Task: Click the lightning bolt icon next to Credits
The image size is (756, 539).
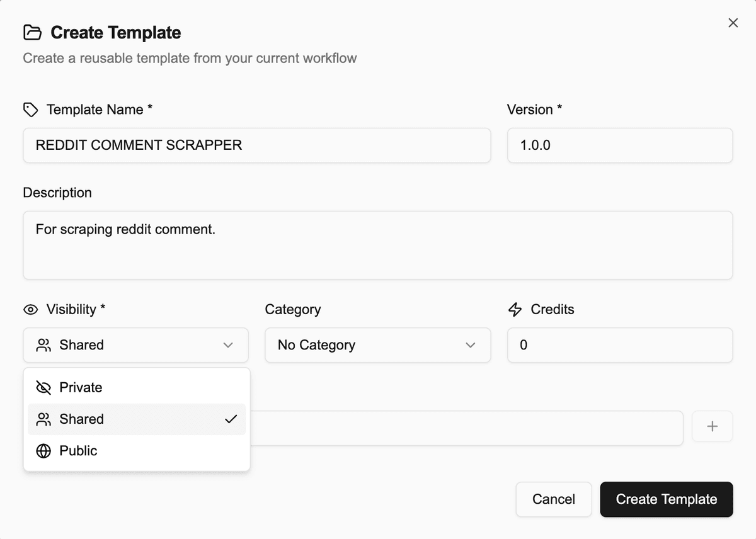Action: (515, 309)
